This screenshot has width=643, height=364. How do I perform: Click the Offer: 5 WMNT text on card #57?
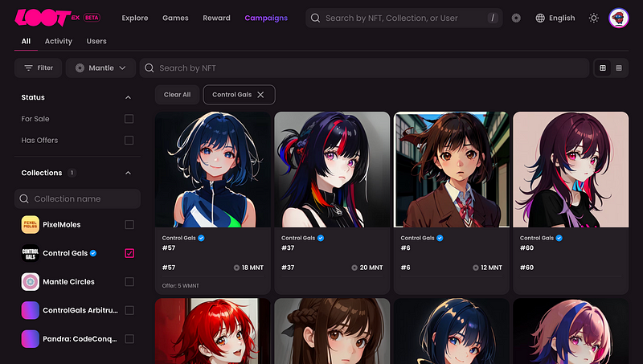click(x=180, y=286)
